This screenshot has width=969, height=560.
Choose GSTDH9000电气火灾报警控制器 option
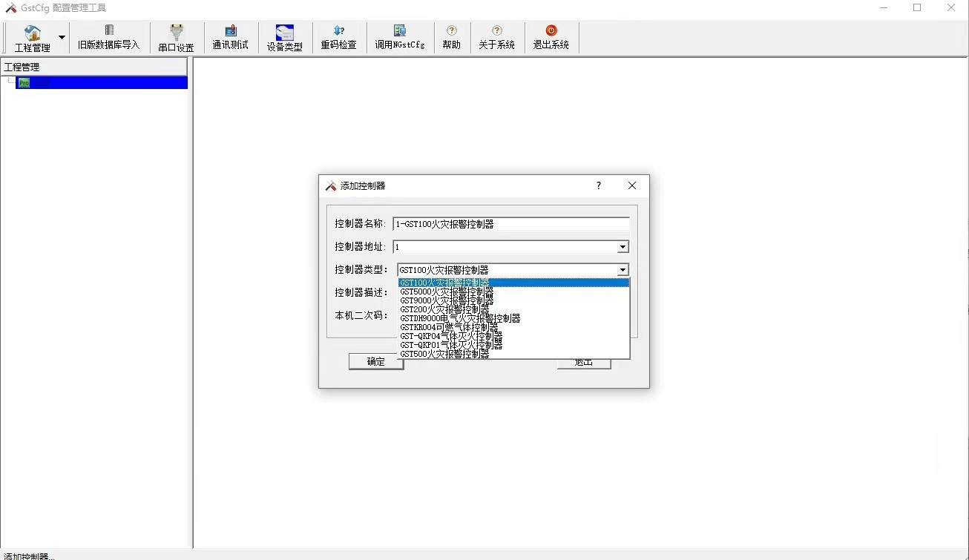(513, 318)
